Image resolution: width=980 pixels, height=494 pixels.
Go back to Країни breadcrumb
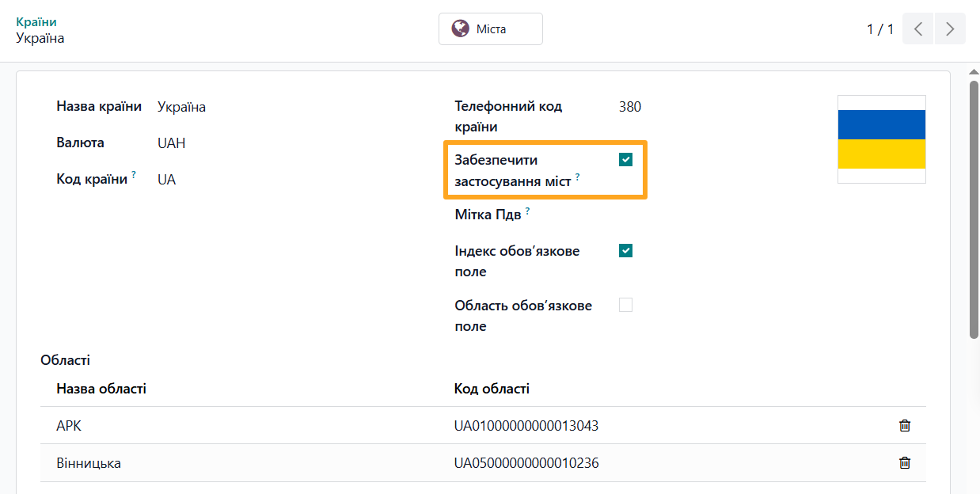click(36, 22)
